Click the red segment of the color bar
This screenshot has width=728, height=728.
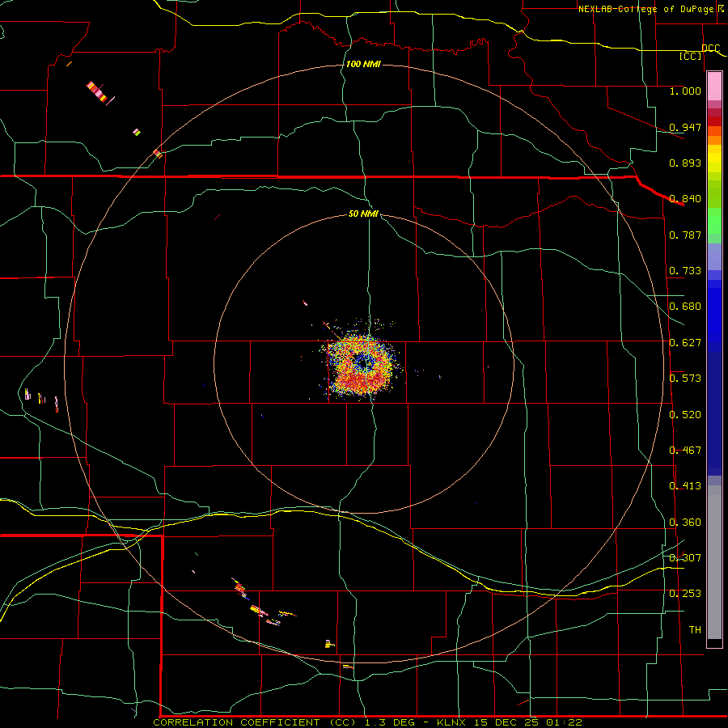pyautogui.click(x=714, y=121)
